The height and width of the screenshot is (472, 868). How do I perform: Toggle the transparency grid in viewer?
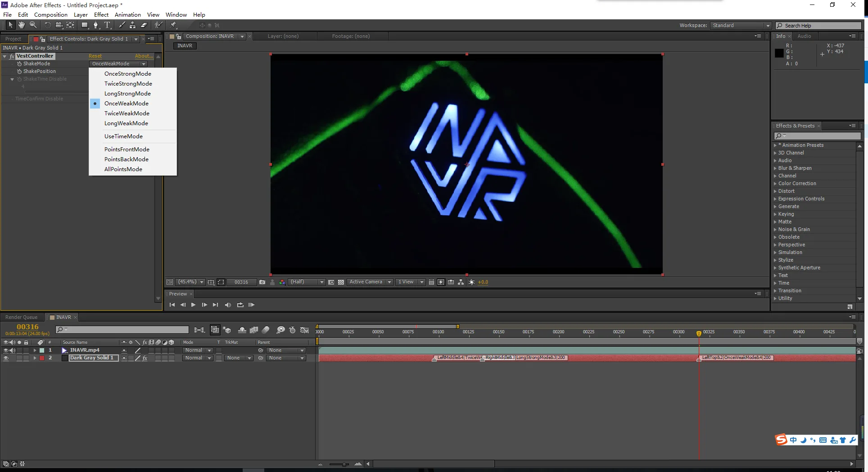[x=341, y=282]
